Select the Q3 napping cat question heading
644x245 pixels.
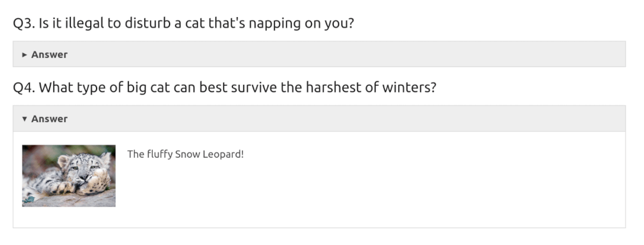[184, 24]
